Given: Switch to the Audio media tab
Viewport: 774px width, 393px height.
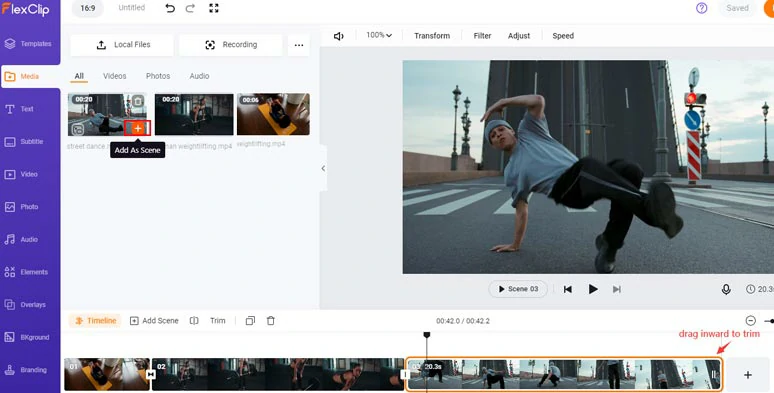Looking at the screenshot, I should click(199, 76).
